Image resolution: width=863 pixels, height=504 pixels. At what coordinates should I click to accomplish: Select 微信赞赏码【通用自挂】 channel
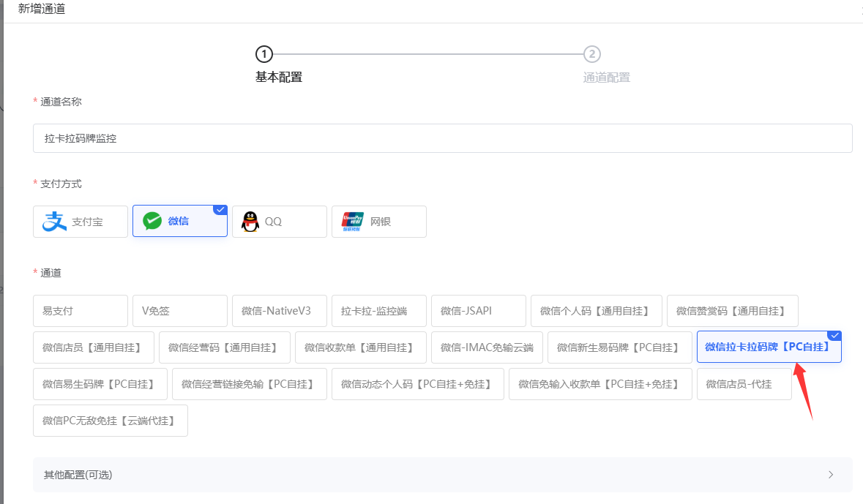732,311
